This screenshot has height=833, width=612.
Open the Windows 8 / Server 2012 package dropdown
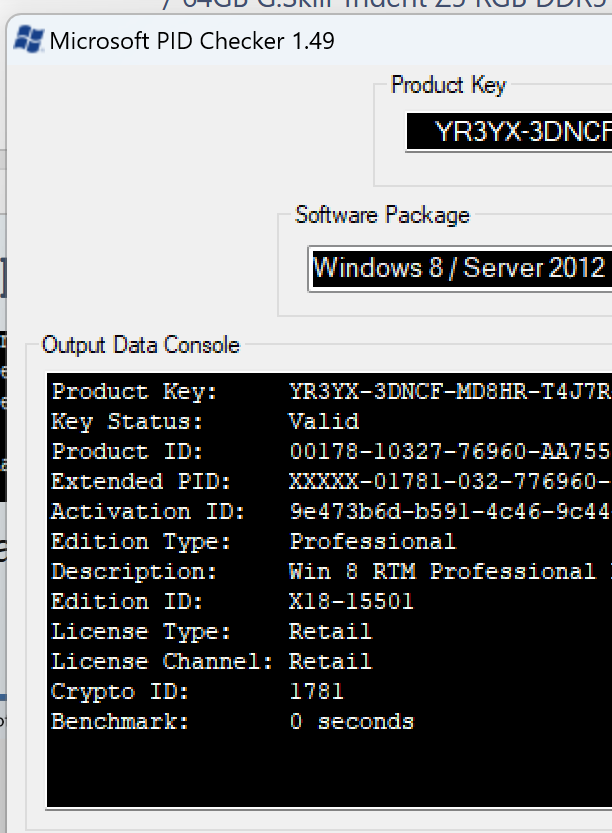460,268
